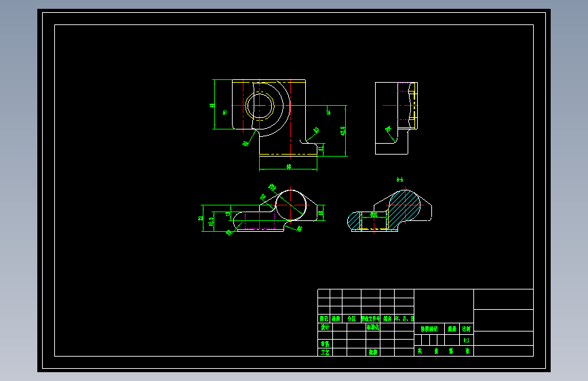The height and width of the screenshot is (381, 588).
Task: Select the 45.5 vertical dimension text
Action: coord(342,131)
